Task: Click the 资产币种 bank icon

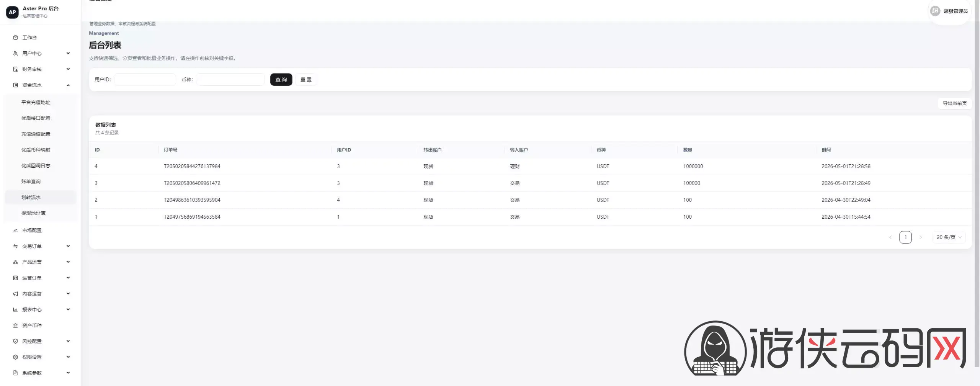Action: click(15, 325)
